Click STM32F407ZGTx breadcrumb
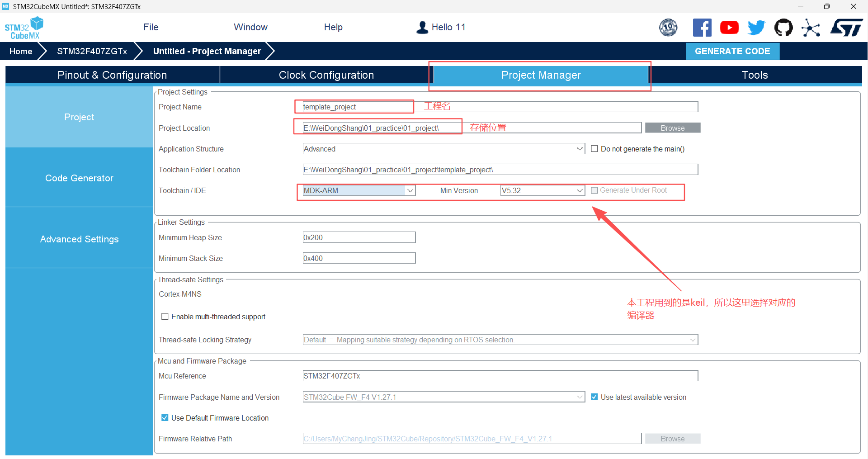 click(92, 51)
